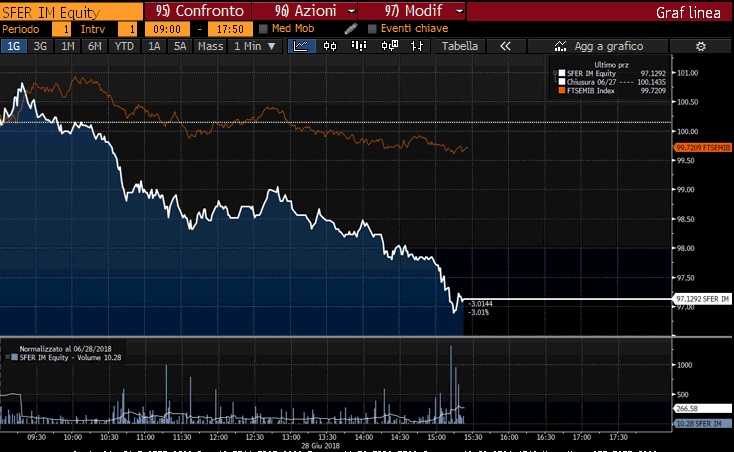The width and height of the screenshot is (734, 452).
Task: Click the -3.01% change label
Action: (478, 312)
